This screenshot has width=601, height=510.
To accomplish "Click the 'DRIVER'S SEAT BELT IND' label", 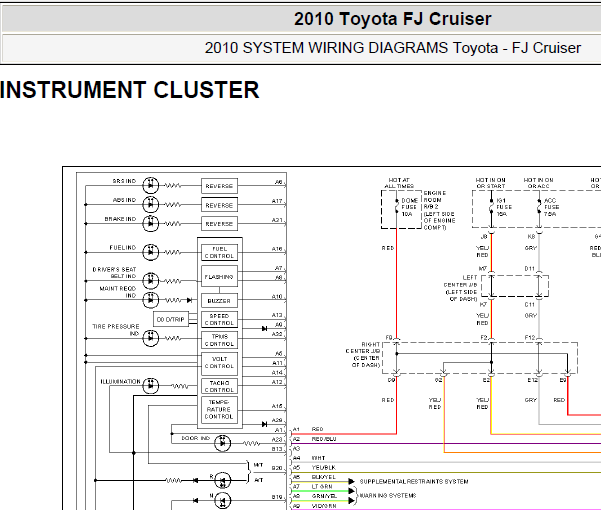I will point(114,273).
